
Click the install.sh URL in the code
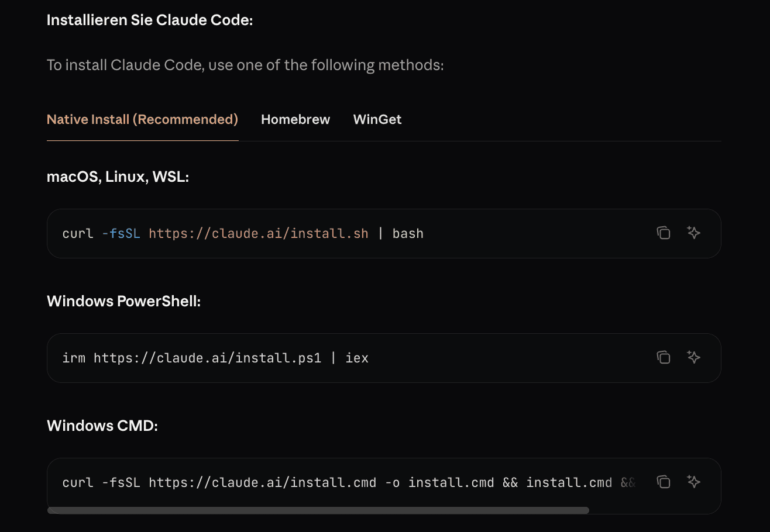(259, 233)
